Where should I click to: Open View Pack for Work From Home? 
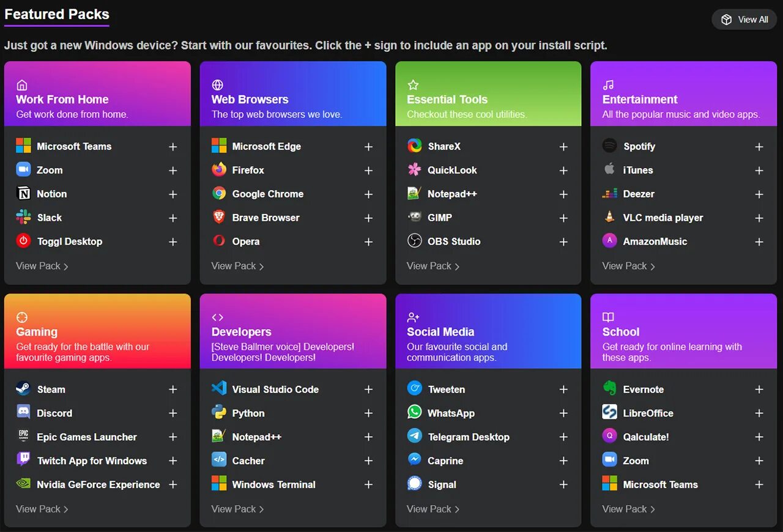pos(42,266)
